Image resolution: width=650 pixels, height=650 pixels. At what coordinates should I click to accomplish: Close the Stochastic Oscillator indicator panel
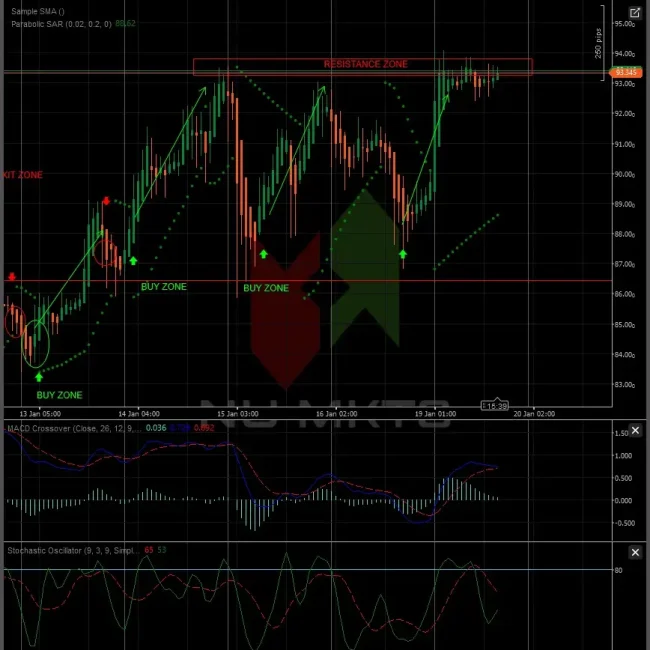pos(635,551)
